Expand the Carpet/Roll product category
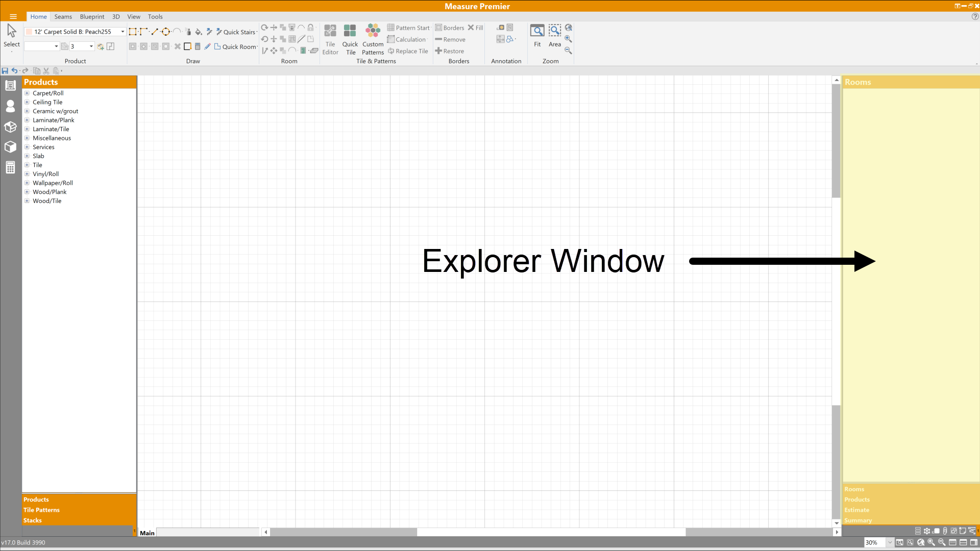980x551 pixels. [27, 93]
